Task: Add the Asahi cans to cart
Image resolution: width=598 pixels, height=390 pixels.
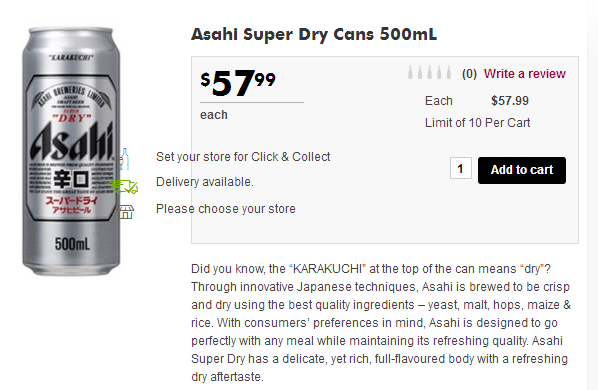Action: [522, 170]
